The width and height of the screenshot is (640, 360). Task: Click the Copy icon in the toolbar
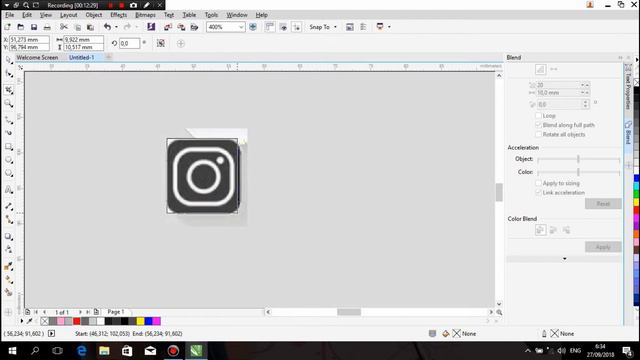point(78,27)
